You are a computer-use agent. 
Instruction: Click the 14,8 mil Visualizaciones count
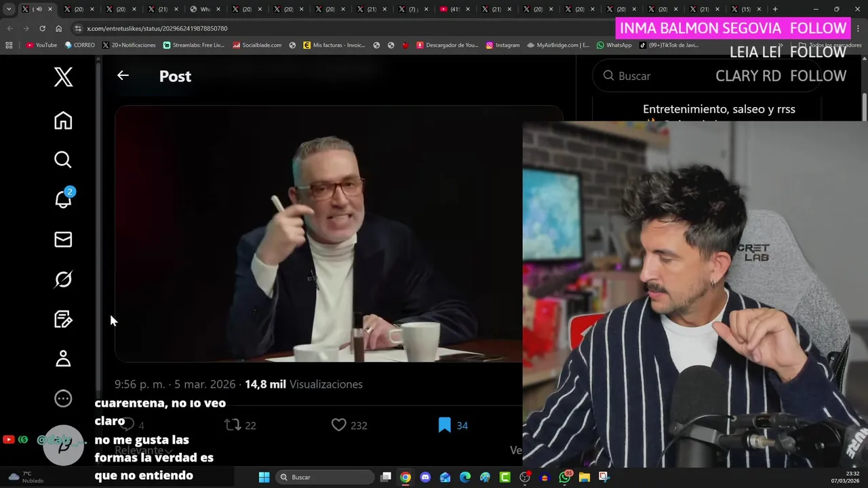304,384
